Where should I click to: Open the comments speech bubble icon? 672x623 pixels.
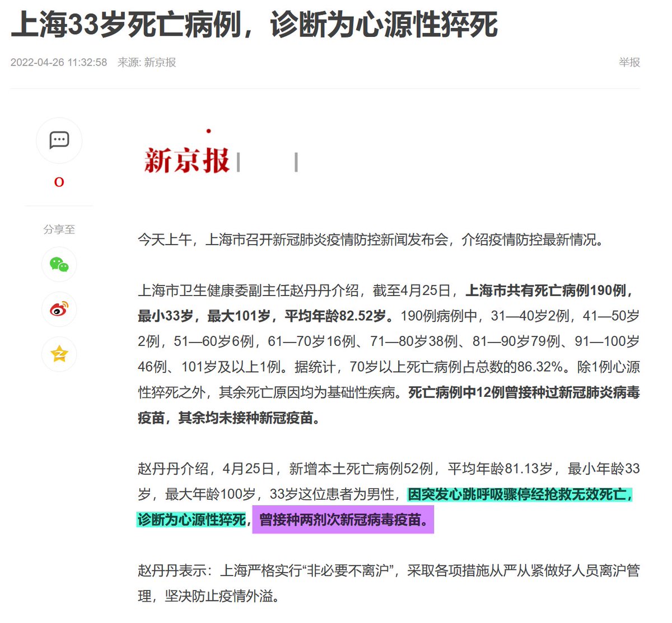pos(59,140)
